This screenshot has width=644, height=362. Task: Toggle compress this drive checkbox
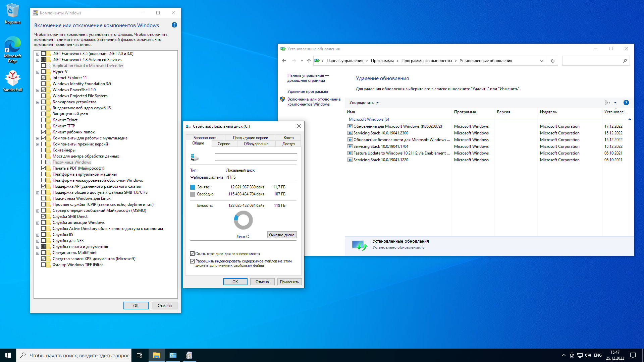coord(193,254)
